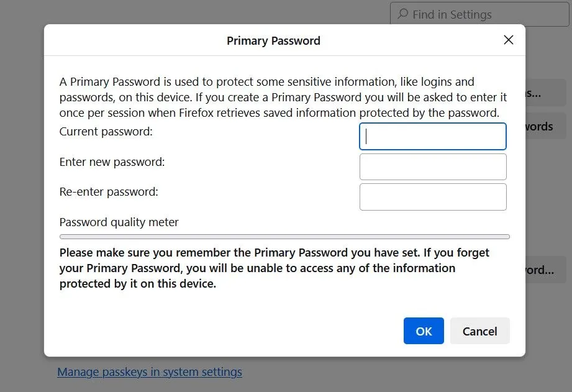The width and height of the screenshot is (572, 392).
Task: Click inside the Current password field
Action: (x=432, y=136)
